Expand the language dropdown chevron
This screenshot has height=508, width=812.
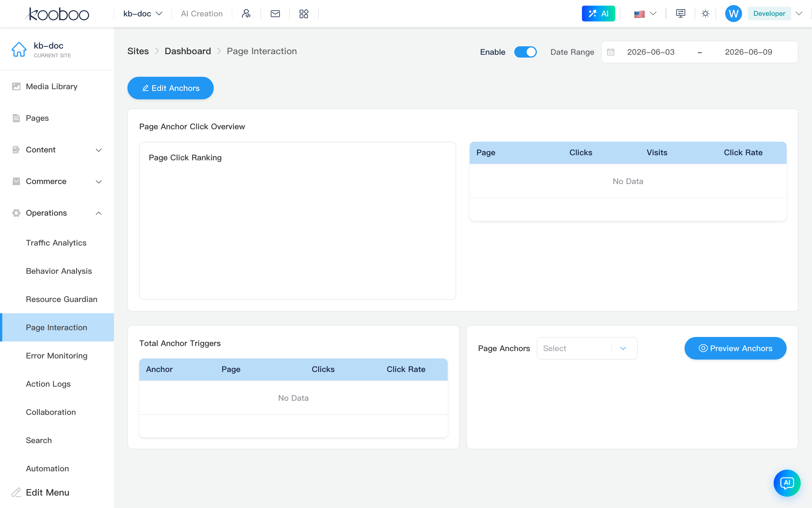[x=653, y=14]
